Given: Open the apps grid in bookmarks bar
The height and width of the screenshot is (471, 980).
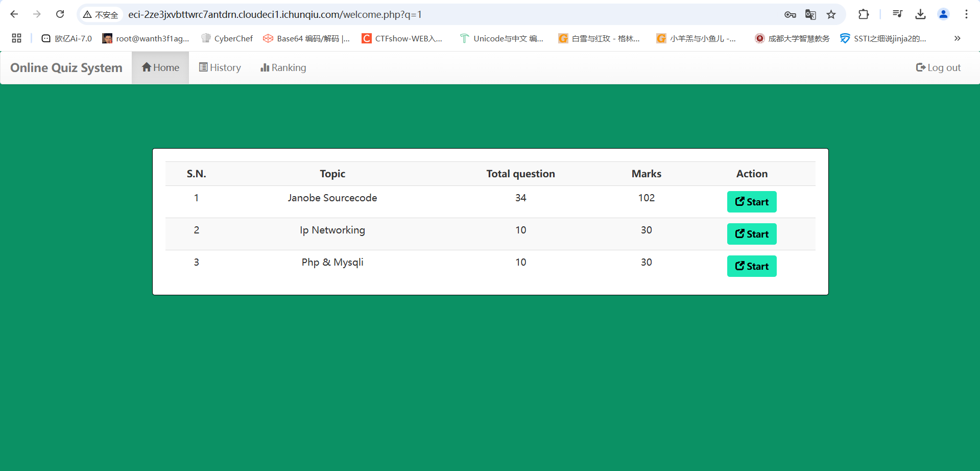Looking at the screenshot, I should coord(16,38).
